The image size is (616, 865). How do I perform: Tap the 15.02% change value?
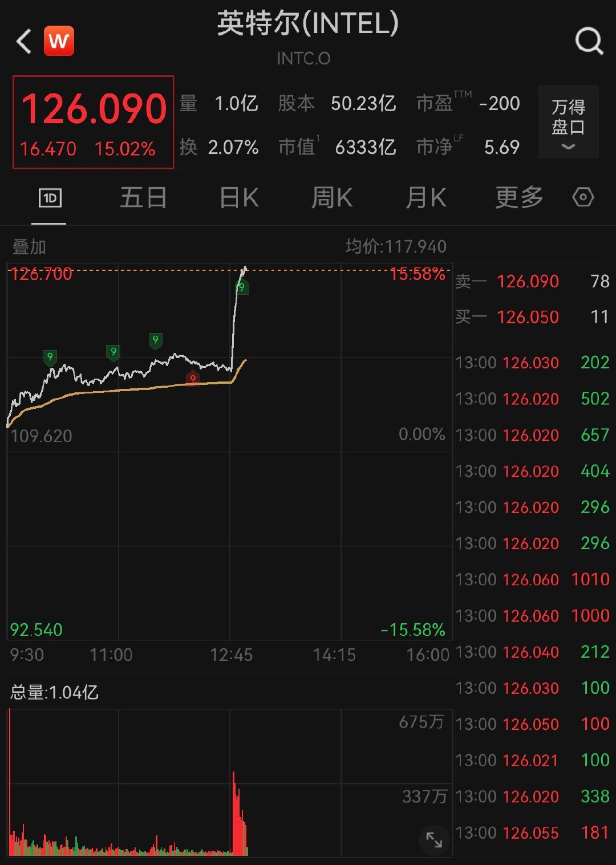[125, 149]
